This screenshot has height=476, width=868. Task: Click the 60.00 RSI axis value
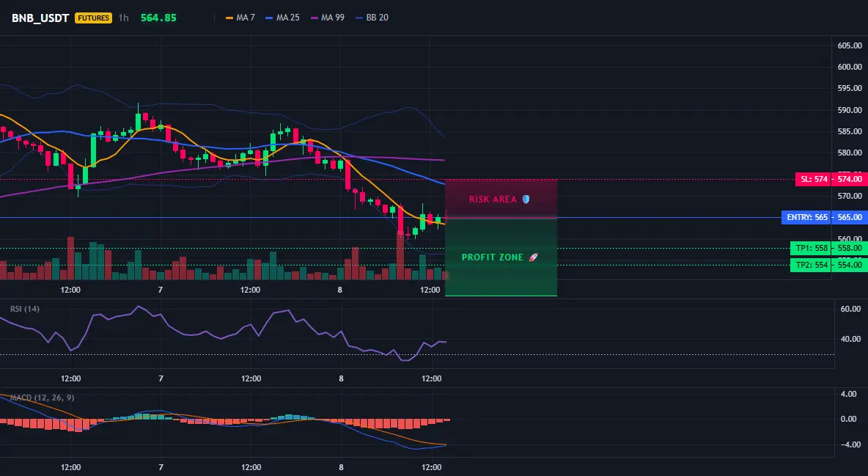[x=850, y=309]
